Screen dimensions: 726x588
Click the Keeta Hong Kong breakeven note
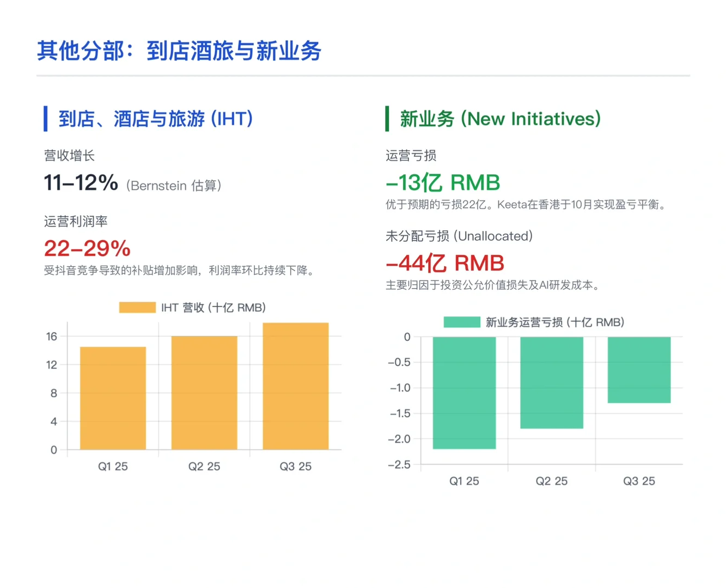coord(526,206)
